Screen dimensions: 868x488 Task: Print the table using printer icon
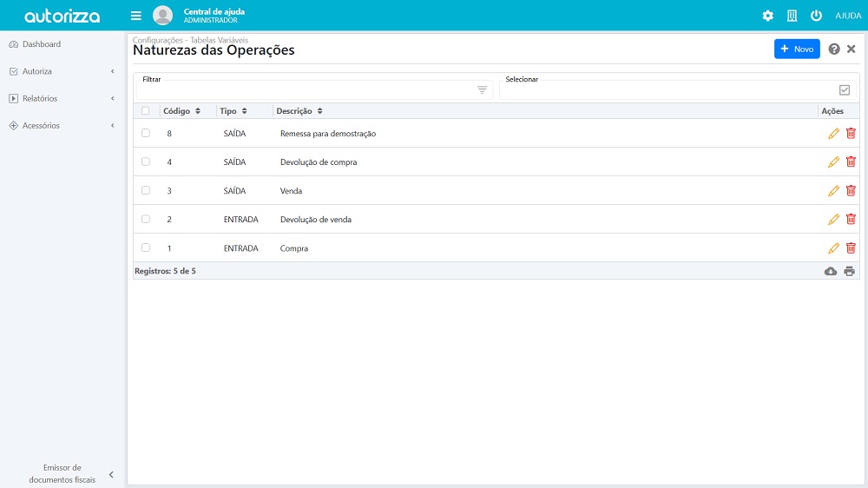tap(850, 271)
